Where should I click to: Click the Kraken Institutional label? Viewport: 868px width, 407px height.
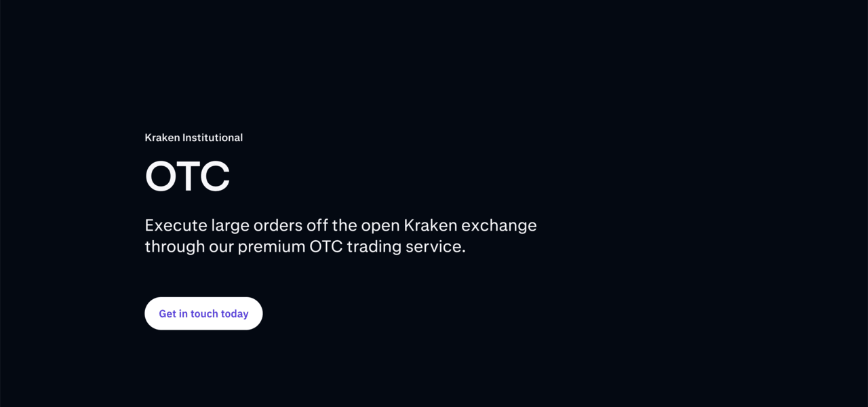[x=193, y=138]
